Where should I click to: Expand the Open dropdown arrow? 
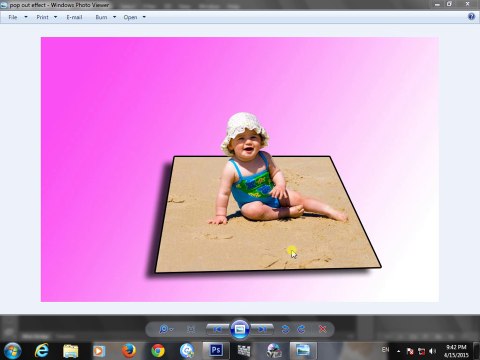tap(144, 17)
